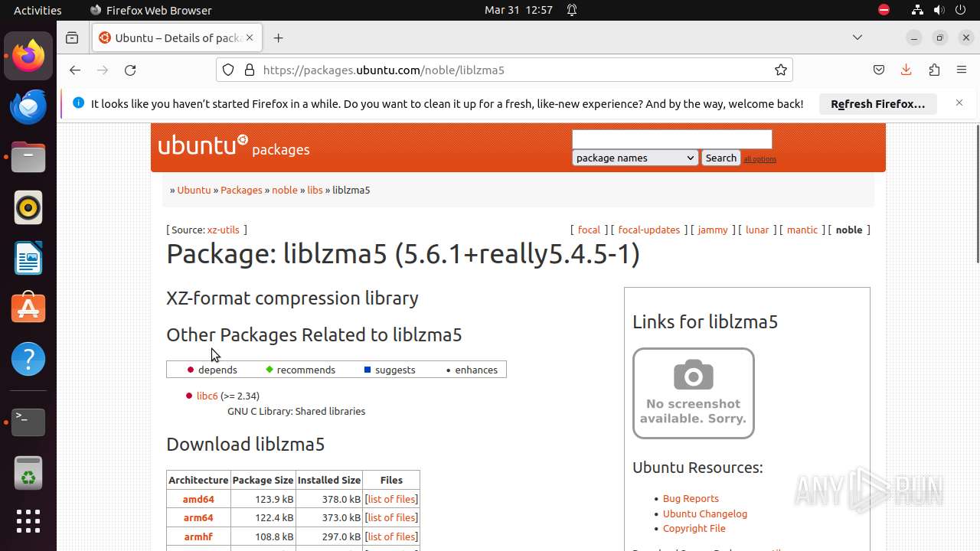Follow the noble breadcrumb link

point(285,190)
